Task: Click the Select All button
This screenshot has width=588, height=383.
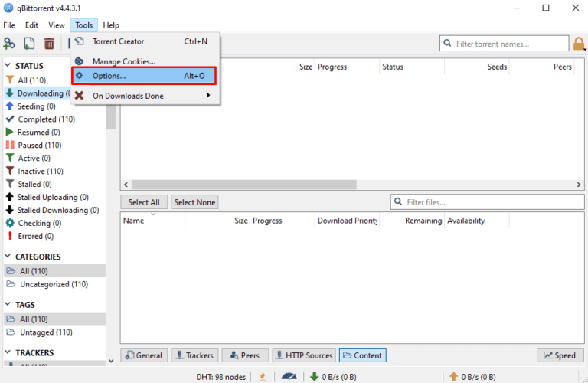Action: point(144,202)
